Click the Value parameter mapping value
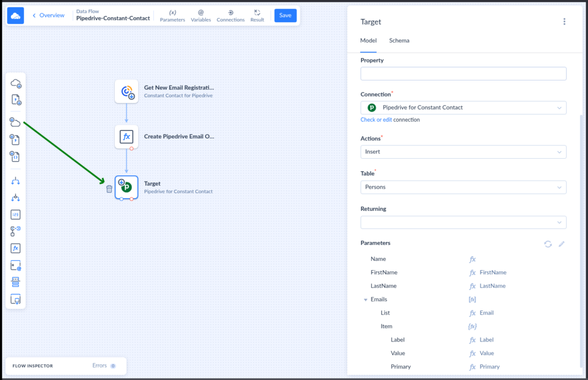The height and width of the screenshot is (380, 588). (487, 354)
